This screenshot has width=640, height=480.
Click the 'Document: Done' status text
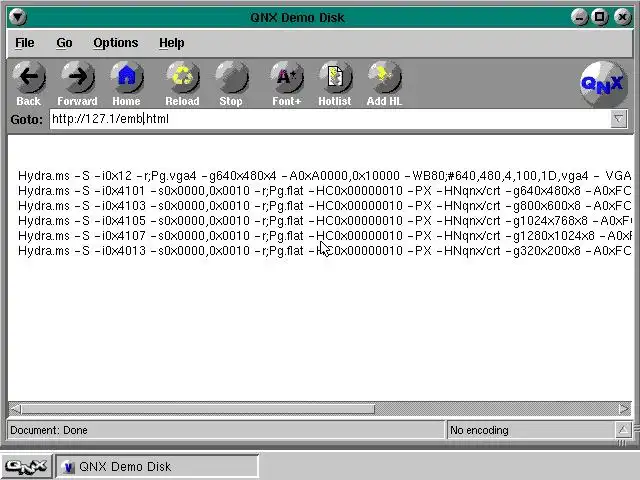point(49,430)
